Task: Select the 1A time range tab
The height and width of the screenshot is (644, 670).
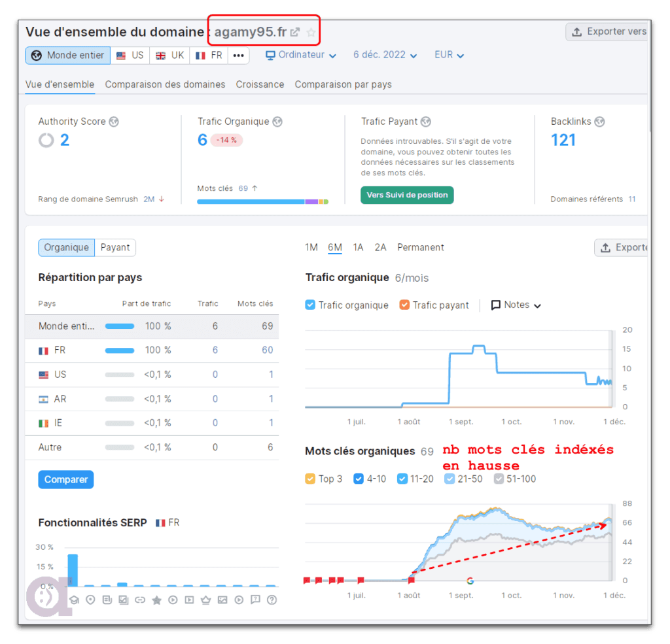Action: click(x=358, y=248)
